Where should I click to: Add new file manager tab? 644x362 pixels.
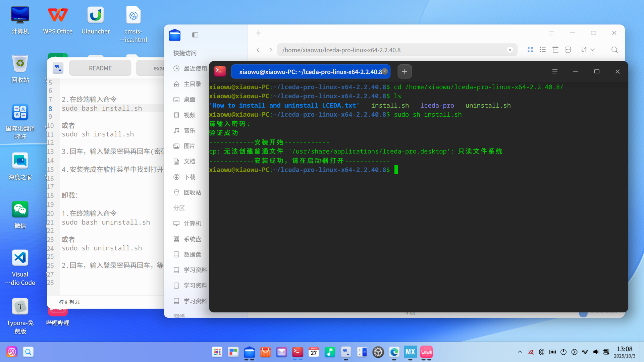pyautogui.click(x=258, y=33)
